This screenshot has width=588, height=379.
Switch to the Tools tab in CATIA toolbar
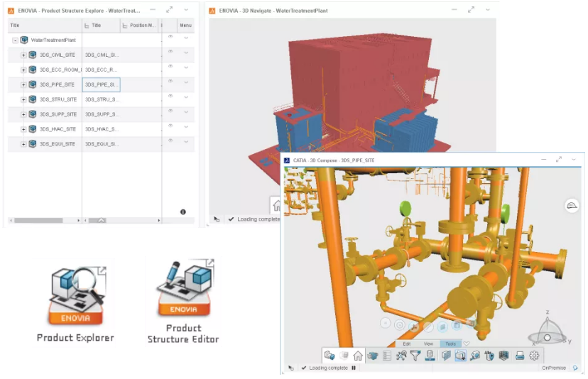coord(450,344)
